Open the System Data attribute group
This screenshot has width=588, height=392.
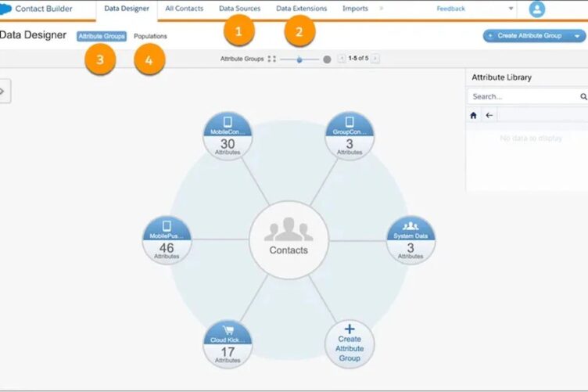[411, 240]
